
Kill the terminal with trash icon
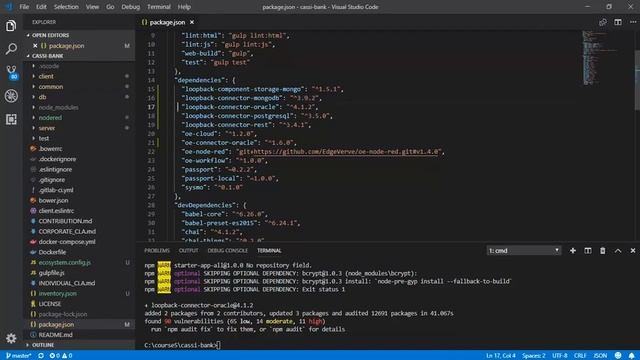[x=603, y=251]
